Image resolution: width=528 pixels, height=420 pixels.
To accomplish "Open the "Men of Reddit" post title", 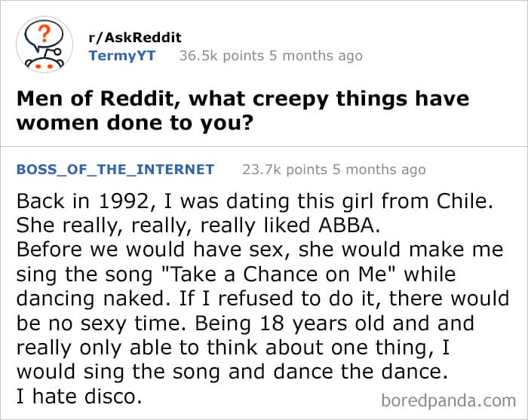I will pos(242,99).
